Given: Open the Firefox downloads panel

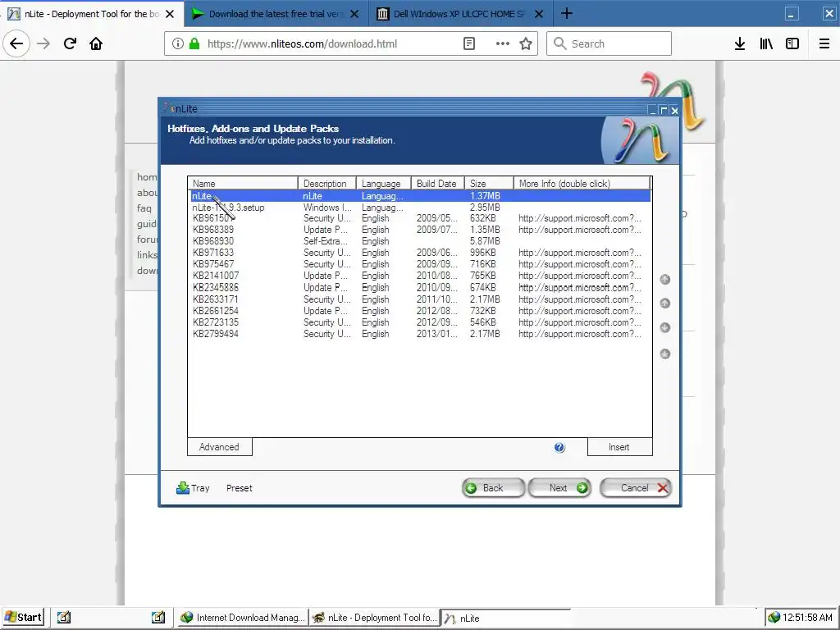Looking at the screenshot, I should click(740, 44).
